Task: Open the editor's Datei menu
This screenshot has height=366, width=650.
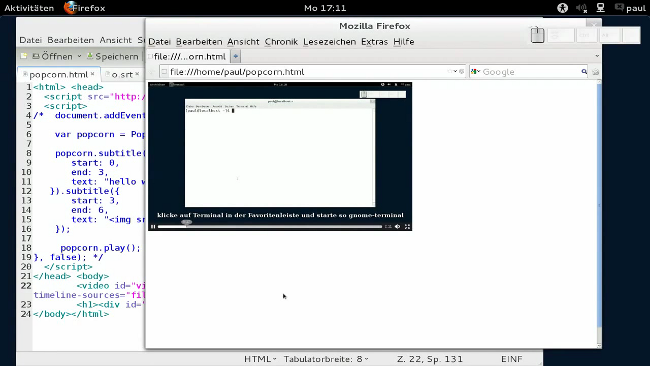Action: pos(31,40)
